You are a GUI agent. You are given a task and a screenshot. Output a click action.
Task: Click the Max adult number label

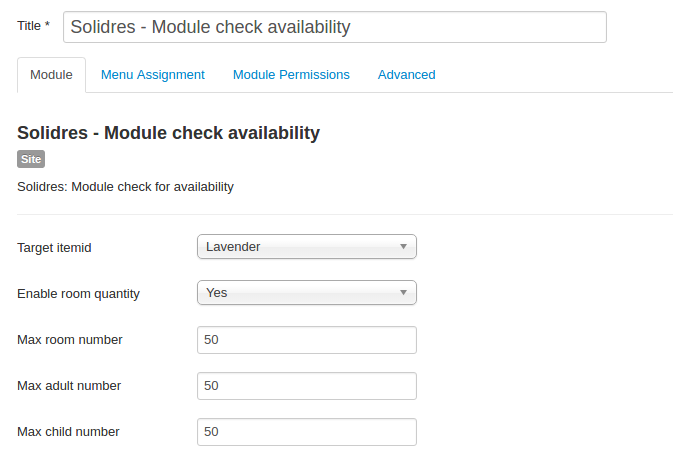tap(70, 386)
